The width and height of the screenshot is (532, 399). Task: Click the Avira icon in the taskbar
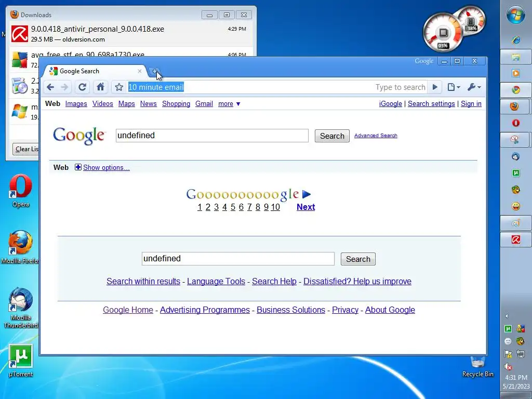[x=516, y=240]
